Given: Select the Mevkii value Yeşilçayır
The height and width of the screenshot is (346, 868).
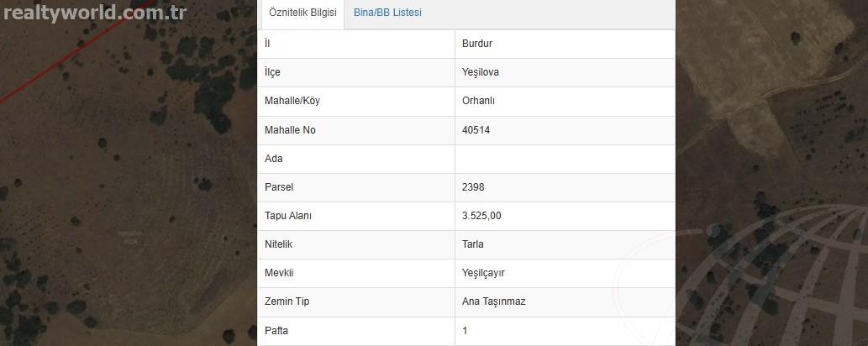Looking at the screenshot, I should pyautogui.click(x=483, y=274).
